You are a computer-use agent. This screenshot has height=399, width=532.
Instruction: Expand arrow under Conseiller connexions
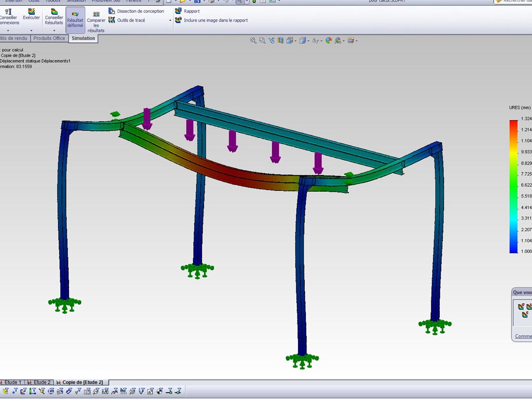(8, 31)
